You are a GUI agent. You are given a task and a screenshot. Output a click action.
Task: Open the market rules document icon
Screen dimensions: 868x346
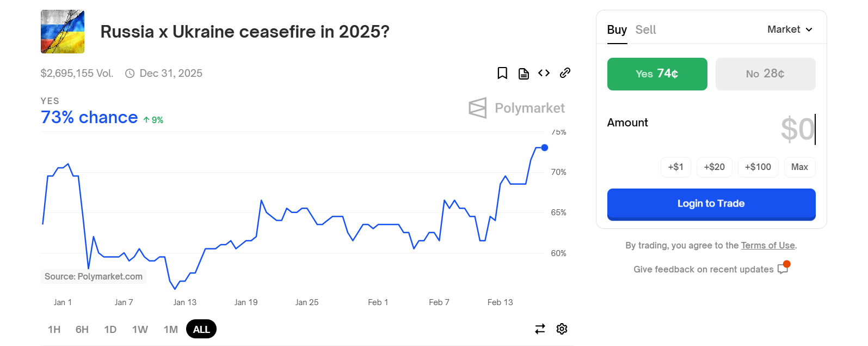(524, 74)
